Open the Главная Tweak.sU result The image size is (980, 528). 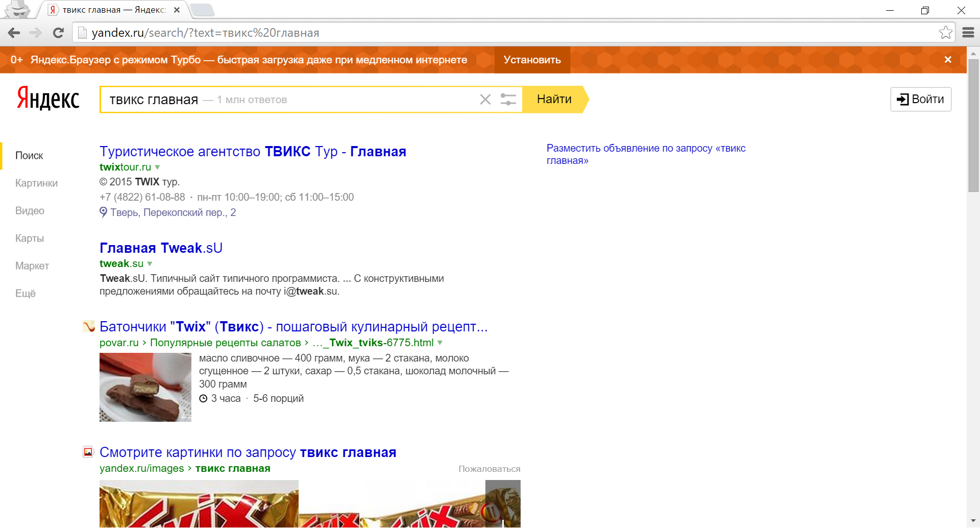161,248
